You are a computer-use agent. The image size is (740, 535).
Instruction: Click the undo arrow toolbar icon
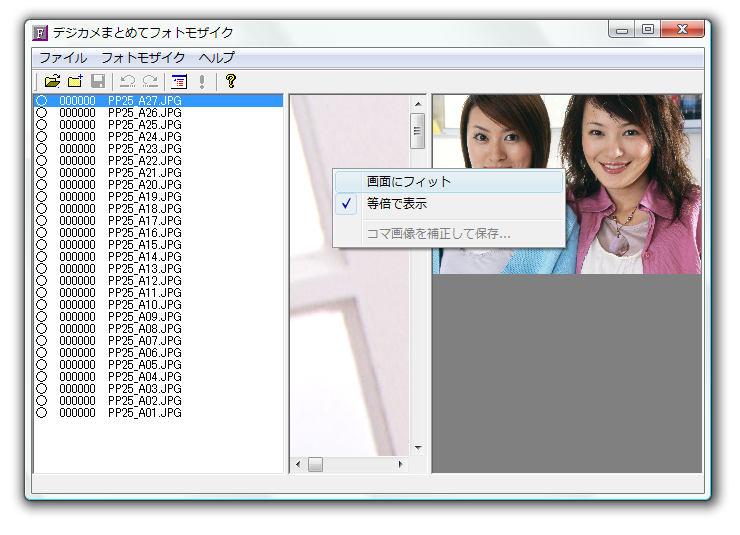127,82
